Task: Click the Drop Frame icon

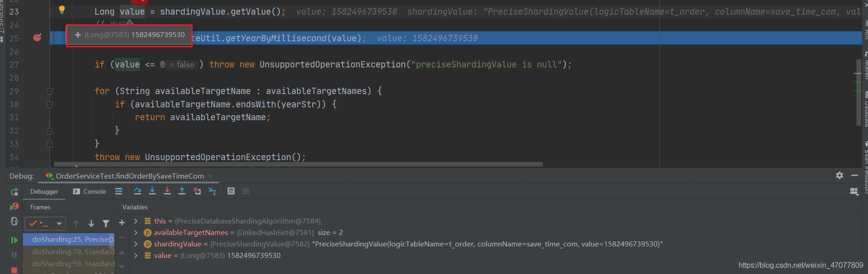Action: [197, 191]
